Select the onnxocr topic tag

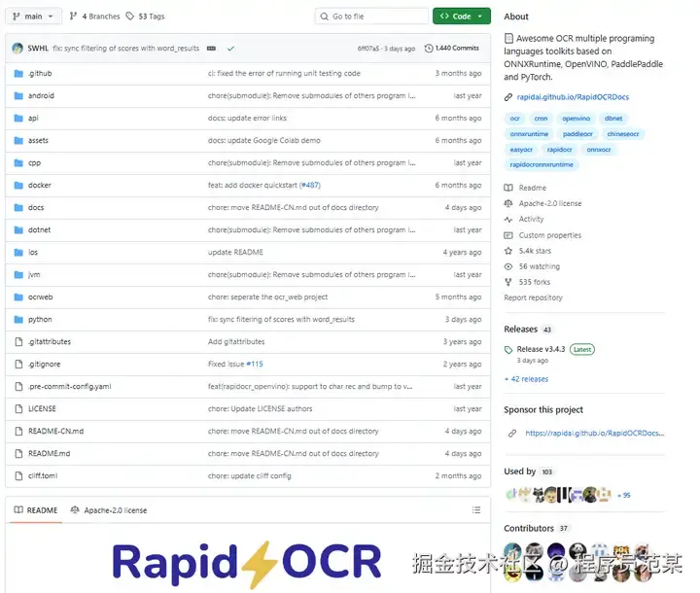click(599, 150)
